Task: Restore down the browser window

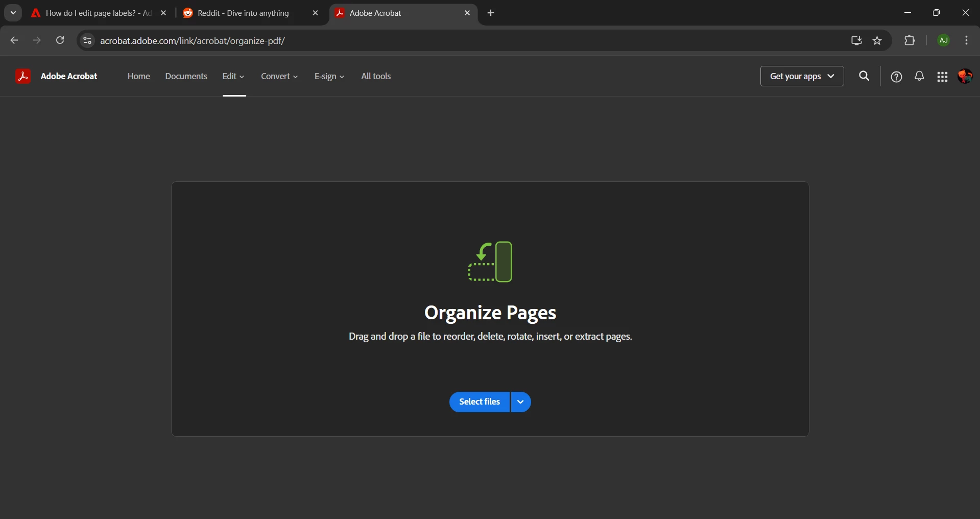Action: [x=936, y=13]
